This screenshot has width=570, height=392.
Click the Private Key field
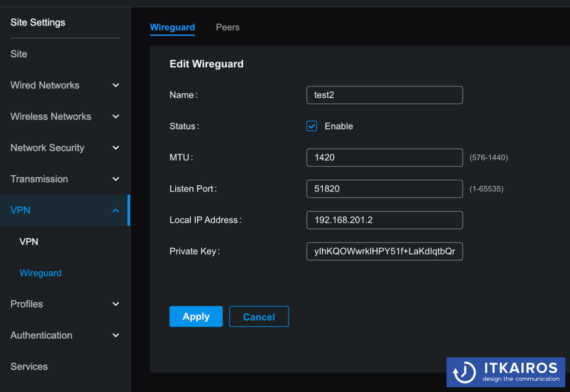coord(385,251)
